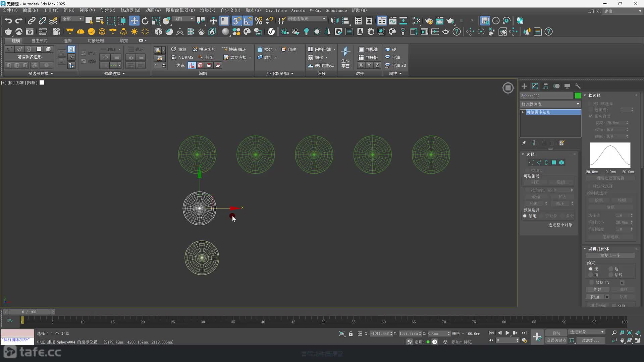The image size is (644, 362).
Task: Click the NURMS ribbon button
Action: pos(182,57)
